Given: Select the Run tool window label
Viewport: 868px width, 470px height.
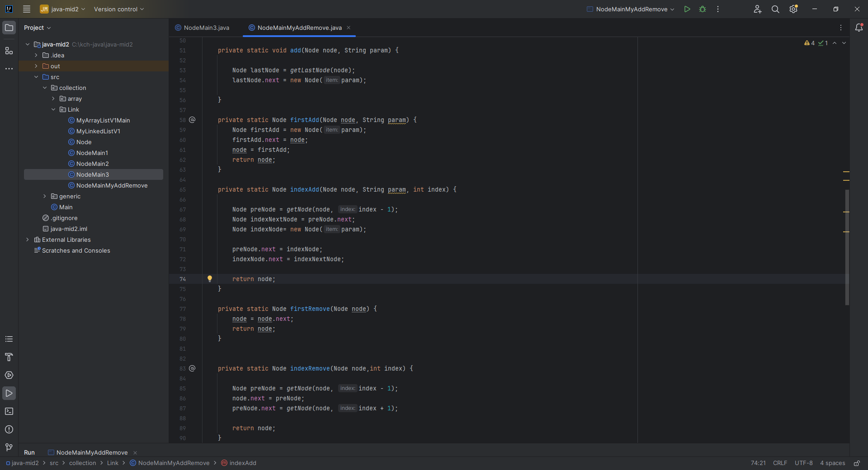Looking at the screenshot, I should 29,452.
